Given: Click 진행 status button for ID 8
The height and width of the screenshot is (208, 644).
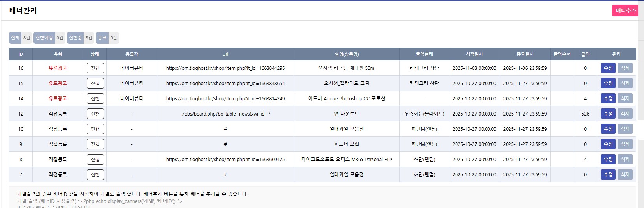Looking at the screenshot, I should pyautogui.click(x=95, y=160).
